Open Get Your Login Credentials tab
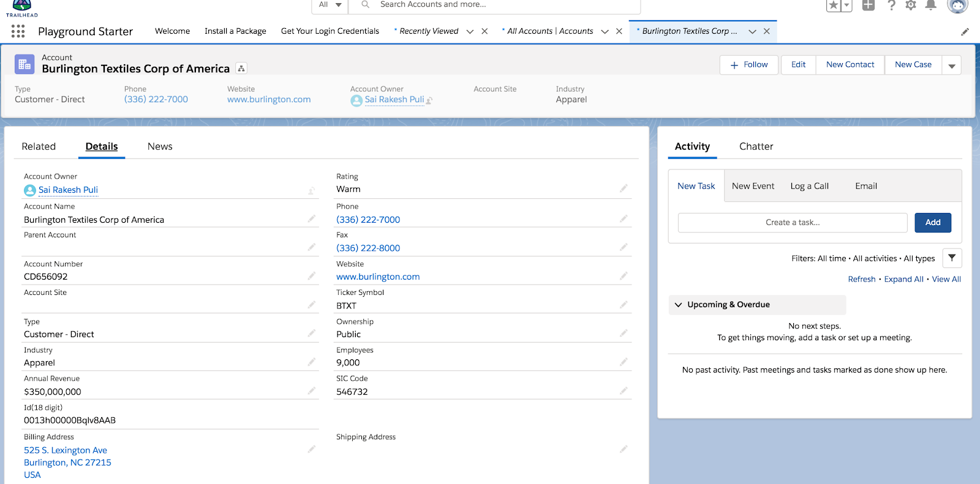The image size is (980, 484). point(330,31)
